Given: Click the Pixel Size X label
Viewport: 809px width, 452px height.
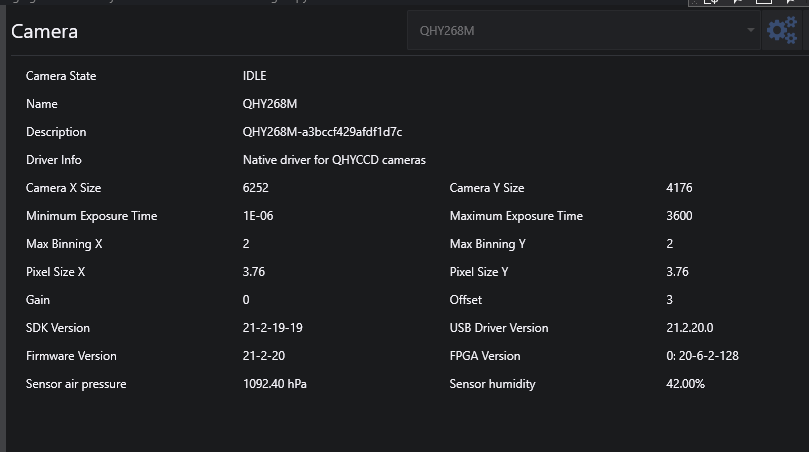Looking at the screenshot, I should coord(56,272).
